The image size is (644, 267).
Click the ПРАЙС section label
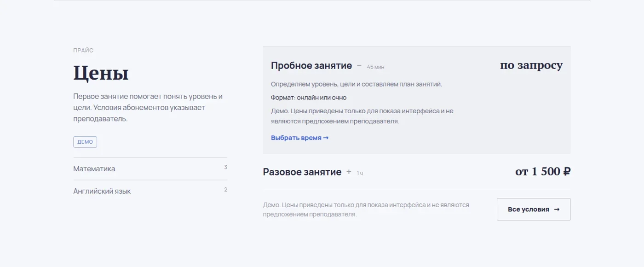[x=83, y=51]
